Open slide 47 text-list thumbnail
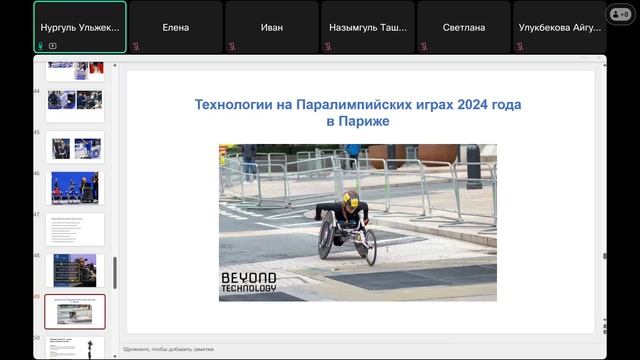 coord(75,229)
